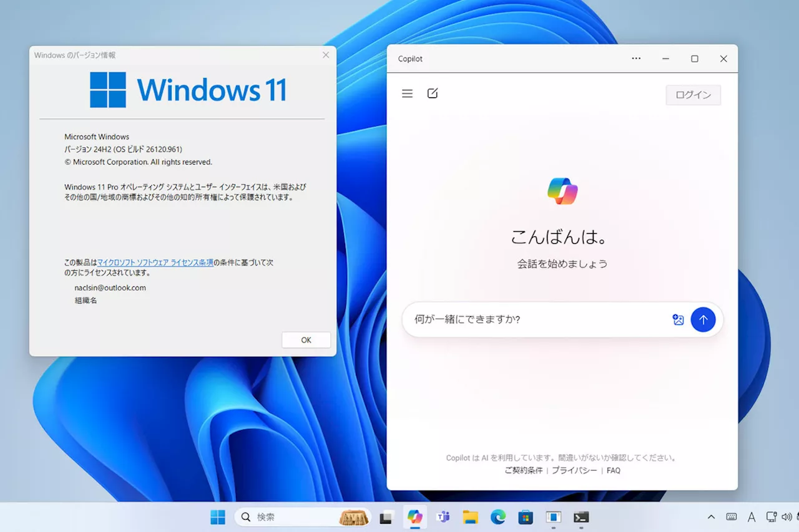
Task: Open Task View from the taskbar
Action: pos(386,517)
